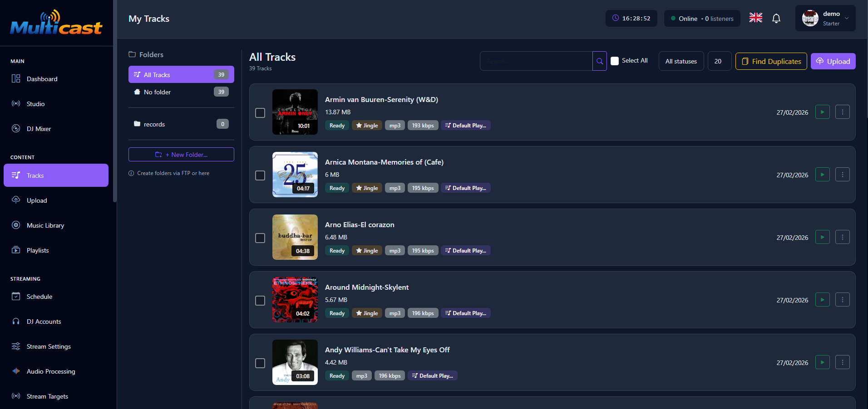Toggle the Select All checkbox

(x=615, y=61)
